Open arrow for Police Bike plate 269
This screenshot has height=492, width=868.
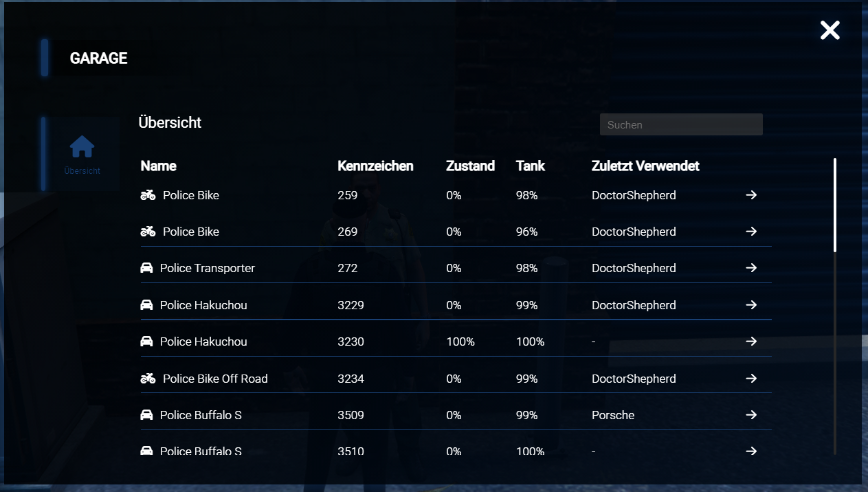click(x=751, y=232)
